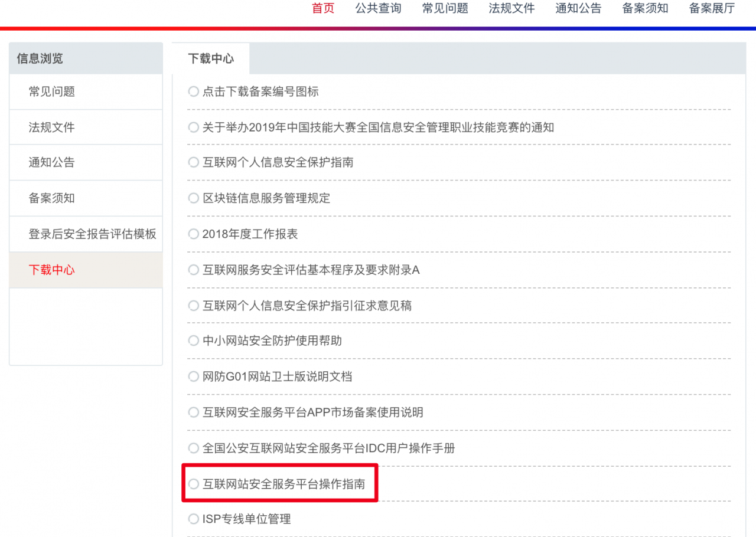Open 互联网安全服务平台APP市场备案使用说明 link
The image size is (756, 537).
pyautogui.click(x=313, y=412)
